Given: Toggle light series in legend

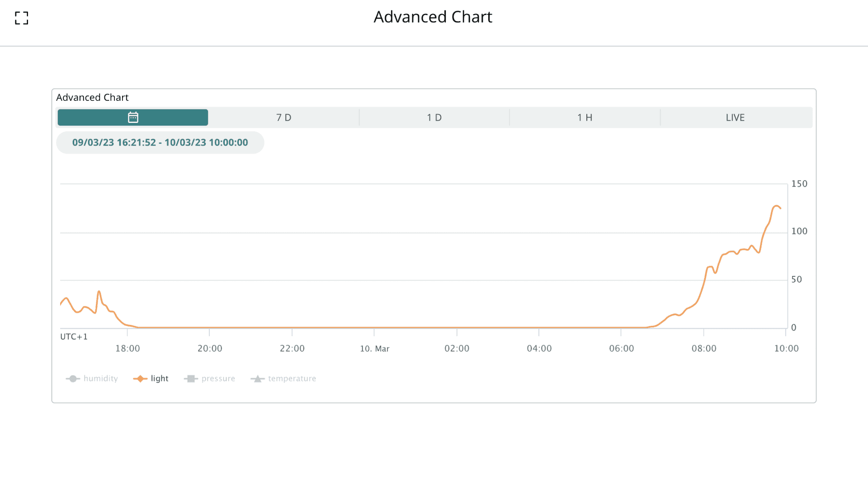Looking at the screenshot, I should pyautogui.click(x=159, y=379).
